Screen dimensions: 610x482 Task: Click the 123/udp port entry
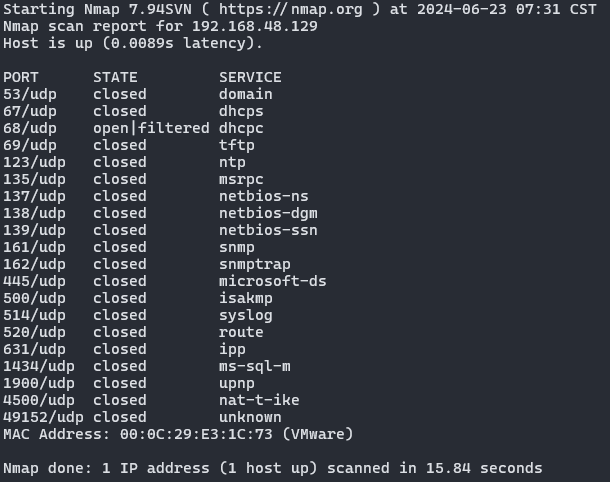point(29,162)
